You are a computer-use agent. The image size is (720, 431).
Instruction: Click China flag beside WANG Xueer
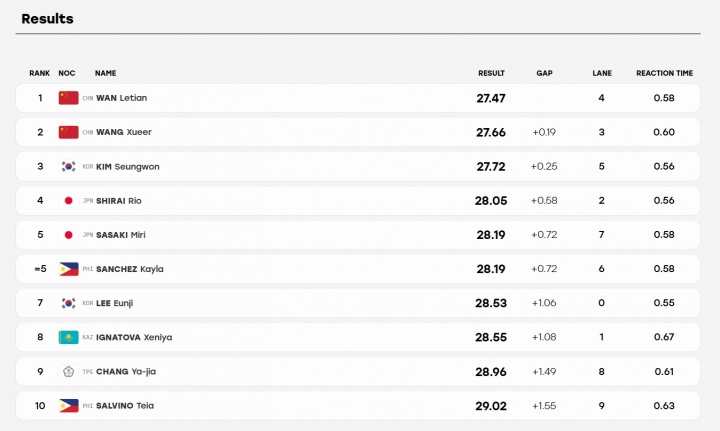(x=68, y=132)
